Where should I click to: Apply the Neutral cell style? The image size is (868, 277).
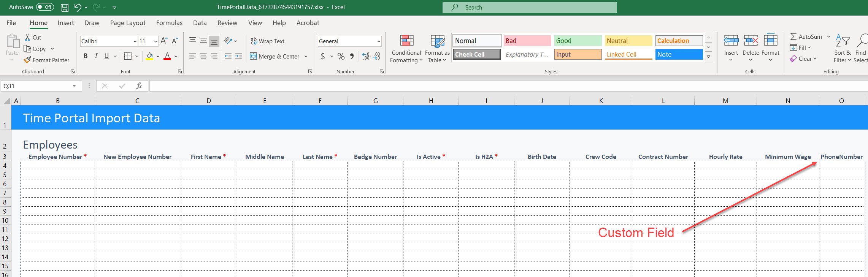(628, 41)
